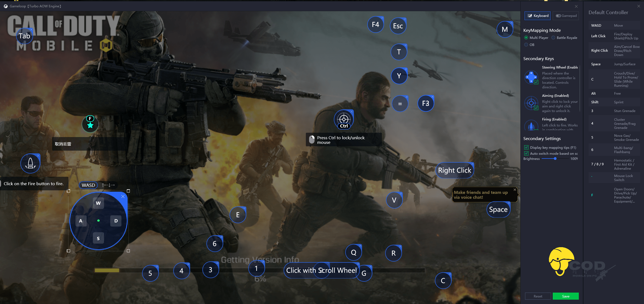This screenshot has width=644, height=304.
Task: Select the Firing bullet secondary key icon
Action: coord(531,125)
